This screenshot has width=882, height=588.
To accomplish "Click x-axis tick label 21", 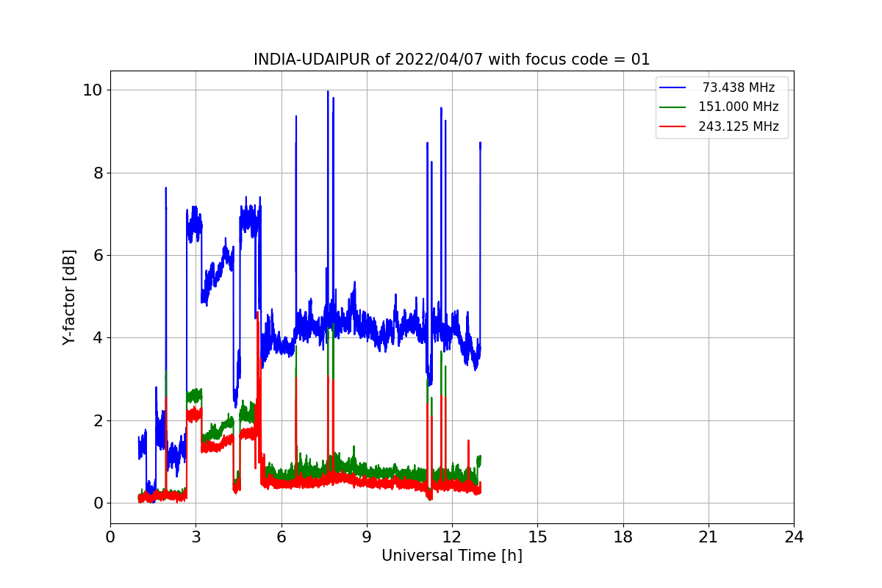I will click(x=709, y=537).
